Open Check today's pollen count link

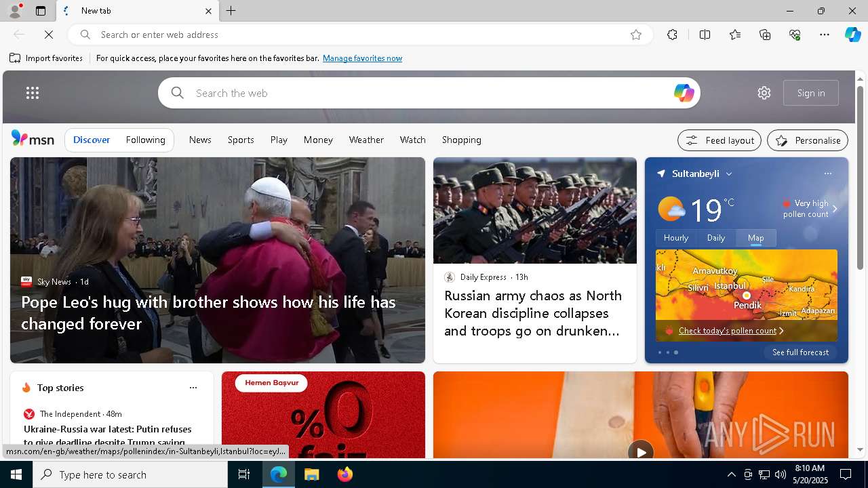click(728, 331)
